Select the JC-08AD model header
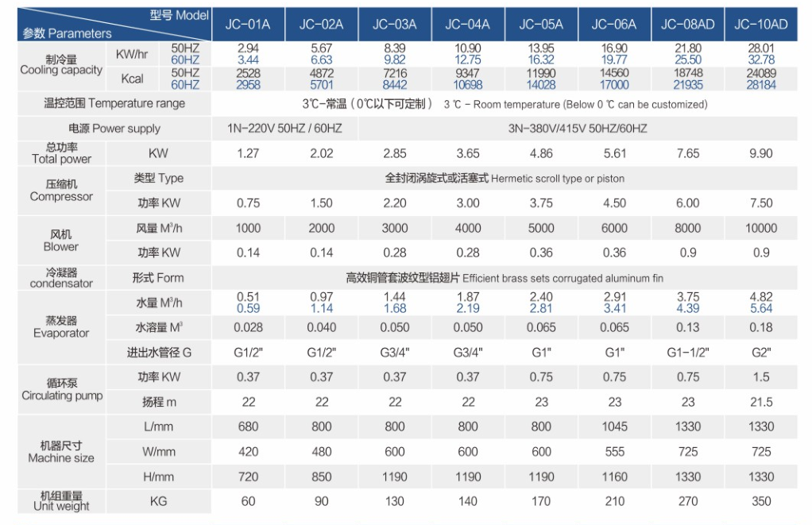This screenshot has width=812, height=525. (687, 25)
